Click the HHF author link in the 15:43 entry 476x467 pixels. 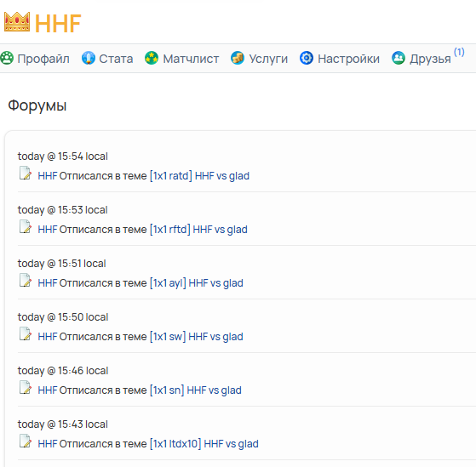pos(48,444)
